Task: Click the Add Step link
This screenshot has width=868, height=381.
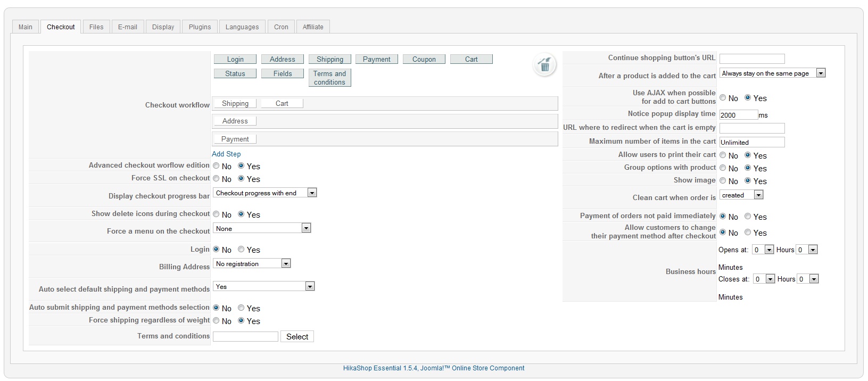Action: (x=226, y=154)
